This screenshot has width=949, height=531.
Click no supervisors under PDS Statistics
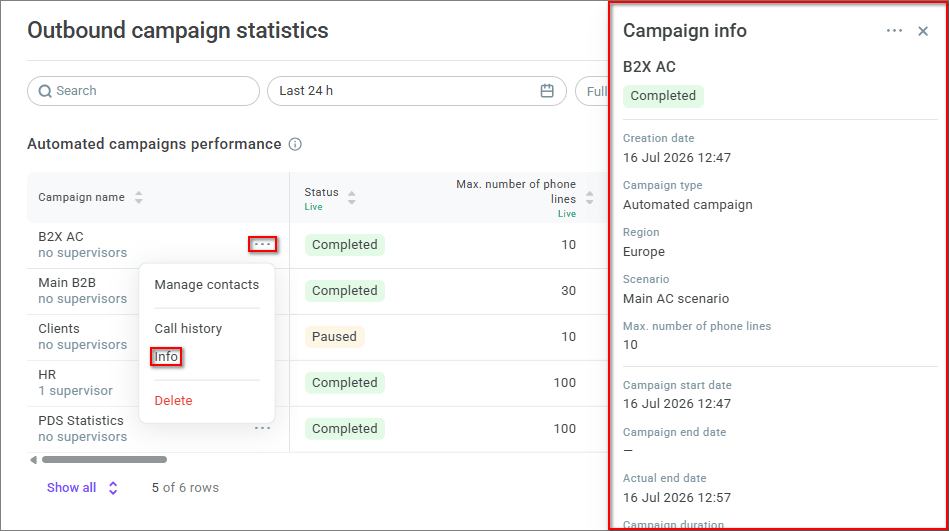pyautogui.click(x=82, y=437)
